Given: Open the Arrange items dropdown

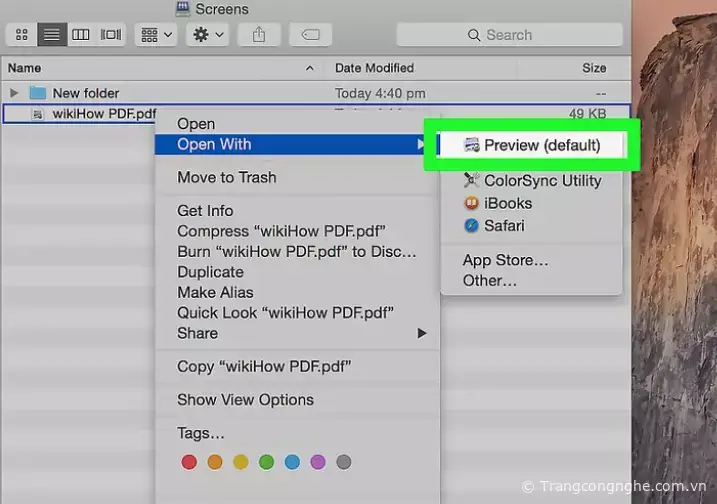Looking at the screenshot, I should 156,34.
